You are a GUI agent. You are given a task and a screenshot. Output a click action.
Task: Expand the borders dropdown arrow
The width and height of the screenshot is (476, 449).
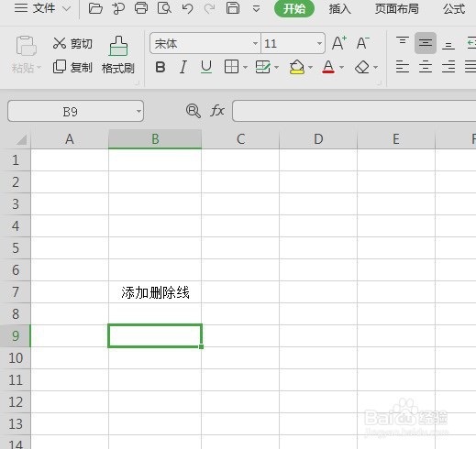(x=245, y=67)
